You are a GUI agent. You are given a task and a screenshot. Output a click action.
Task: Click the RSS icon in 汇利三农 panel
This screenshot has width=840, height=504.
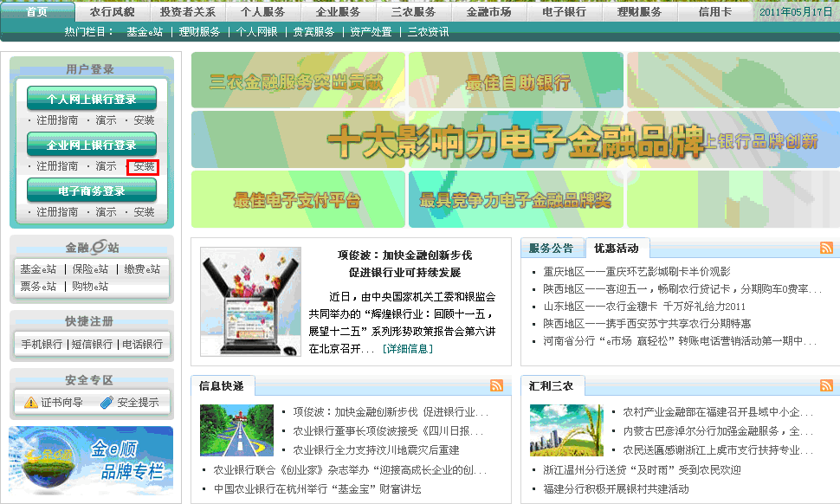825,384
